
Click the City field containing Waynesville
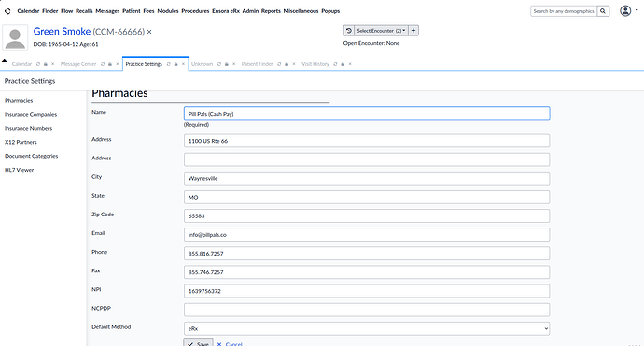coord(367,178)
